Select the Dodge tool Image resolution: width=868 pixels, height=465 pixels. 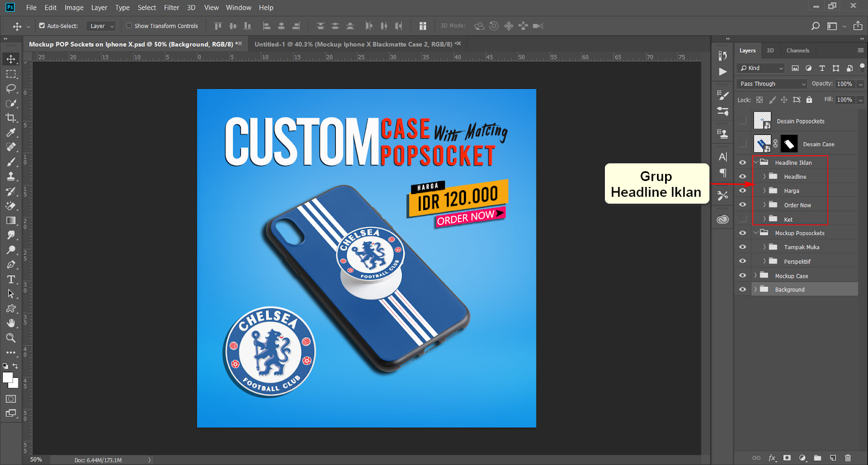(x=11, y=250)
